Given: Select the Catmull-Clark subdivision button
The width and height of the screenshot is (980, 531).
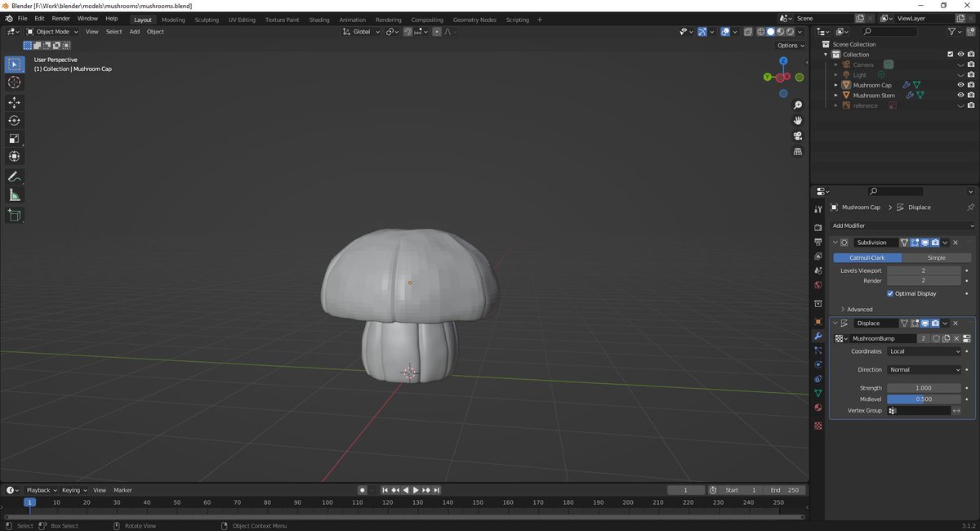Looking at the screenshot, I should (867, 257).
